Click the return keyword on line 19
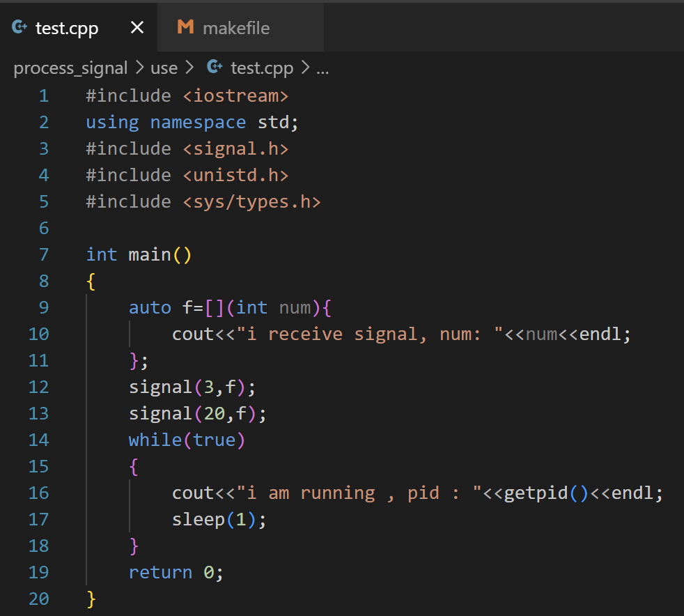Image resolution: width=684 pixels, height=616 pixels. (x=160, y=573)
